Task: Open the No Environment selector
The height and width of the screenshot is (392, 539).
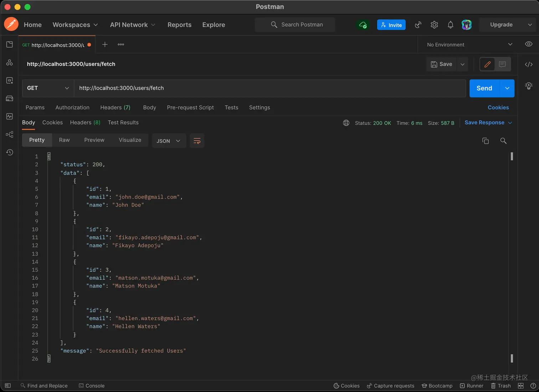Action: pos(467,45)
